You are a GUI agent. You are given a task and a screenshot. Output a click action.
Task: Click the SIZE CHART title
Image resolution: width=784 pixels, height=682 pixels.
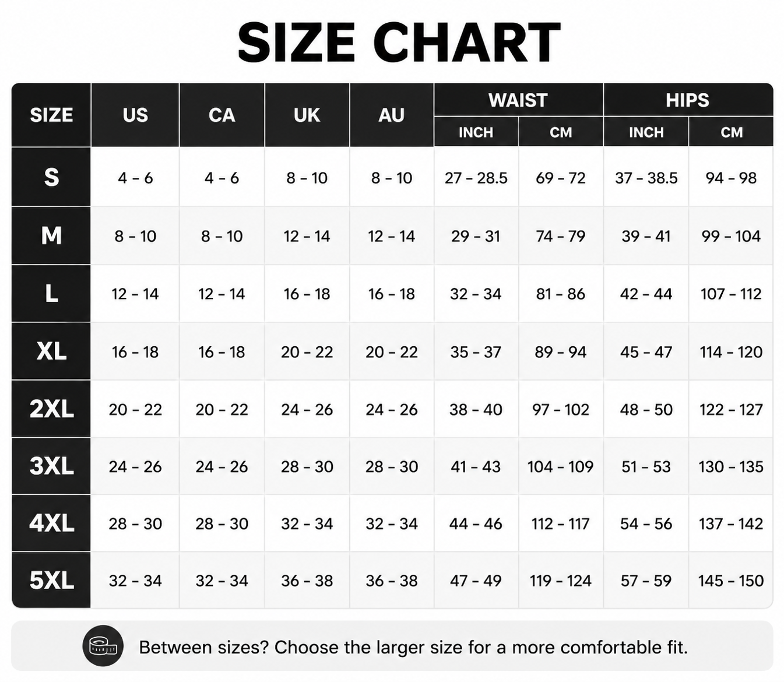(x=399, y=43)
